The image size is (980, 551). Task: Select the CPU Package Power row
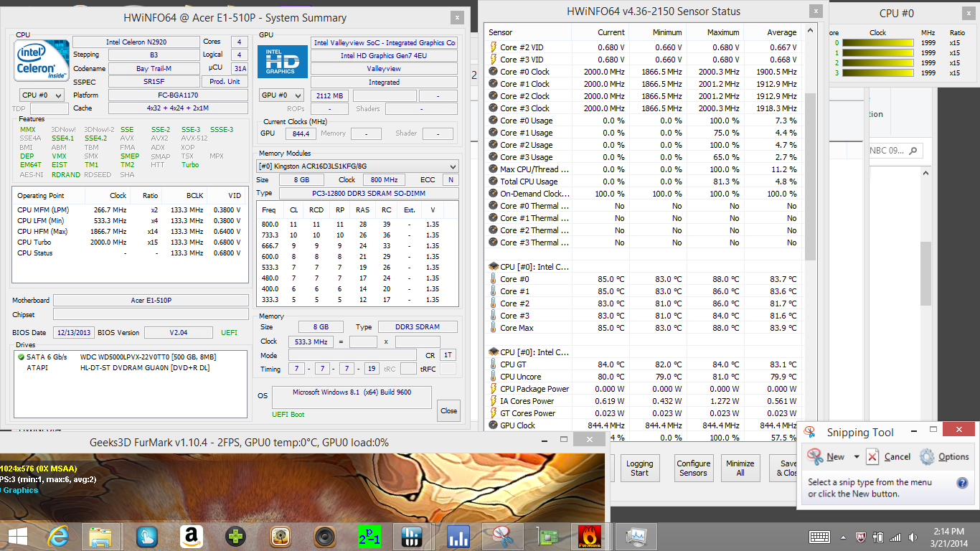(644, 389)
